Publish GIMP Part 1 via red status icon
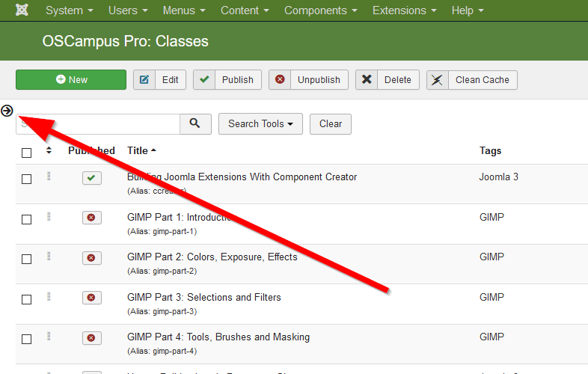This screenshot has width=588, height=374. [x=92, y=218]
